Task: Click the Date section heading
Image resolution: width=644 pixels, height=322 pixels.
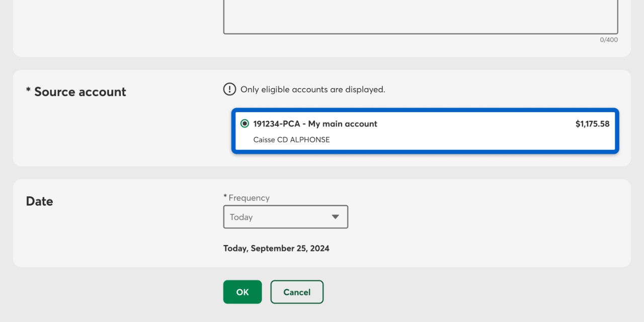Action: (x=39, y=201)
